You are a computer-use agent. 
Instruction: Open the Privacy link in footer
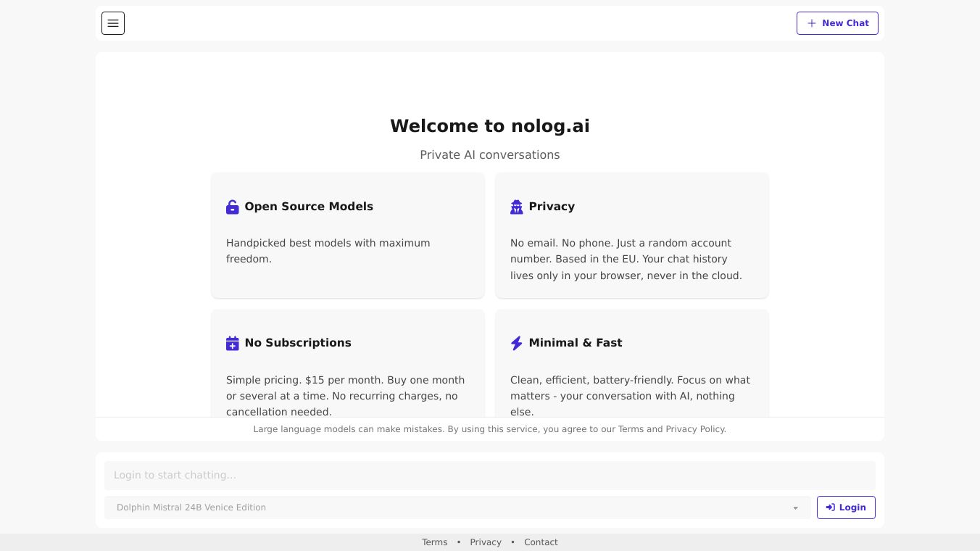click(486, 542)
